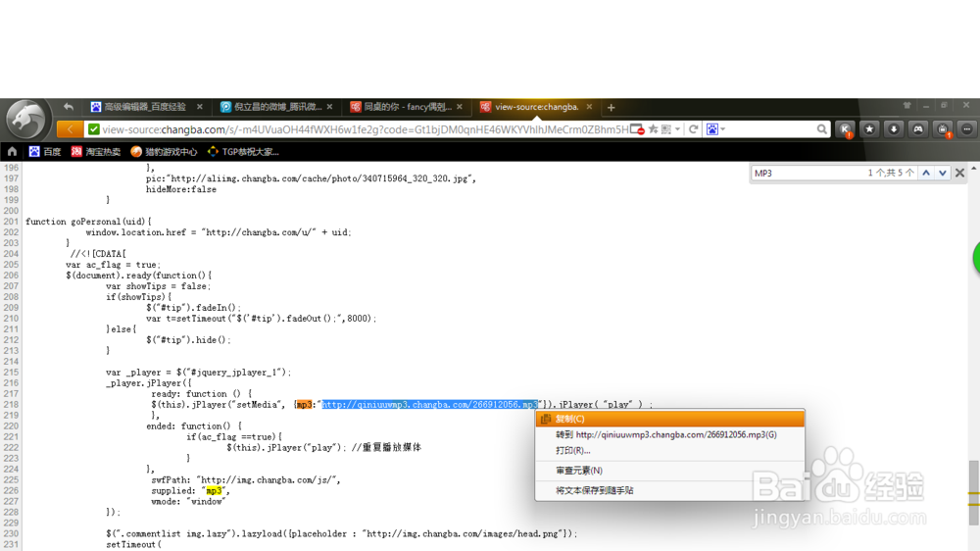Image resolution: width=980 pixels, height=551 pixels.
Task: Open the K account toolbar button
Action: click(845, 129)
